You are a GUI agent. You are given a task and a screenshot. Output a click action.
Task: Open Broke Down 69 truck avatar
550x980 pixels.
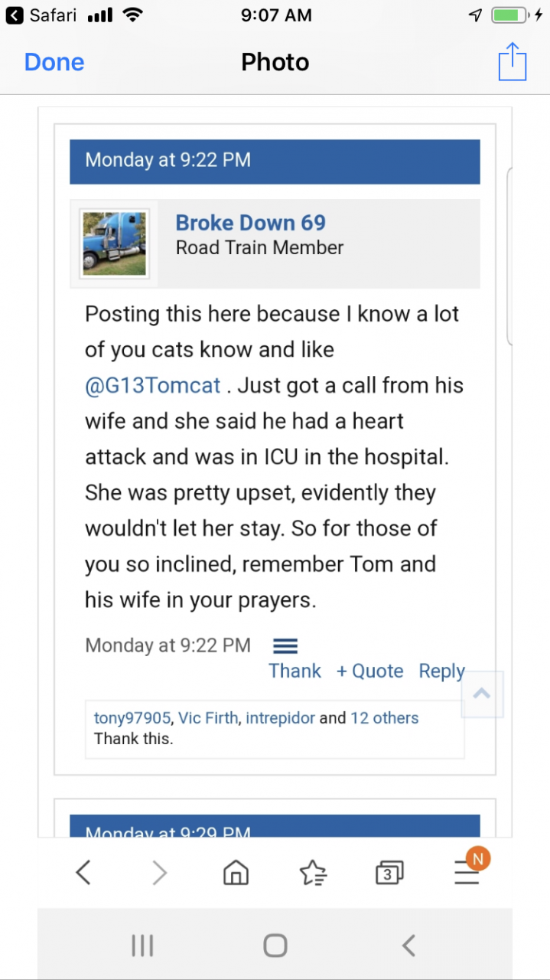pos(114,243)
